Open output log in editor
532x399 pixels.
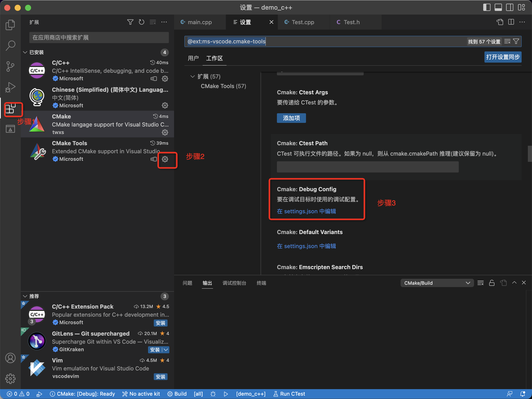503,283
